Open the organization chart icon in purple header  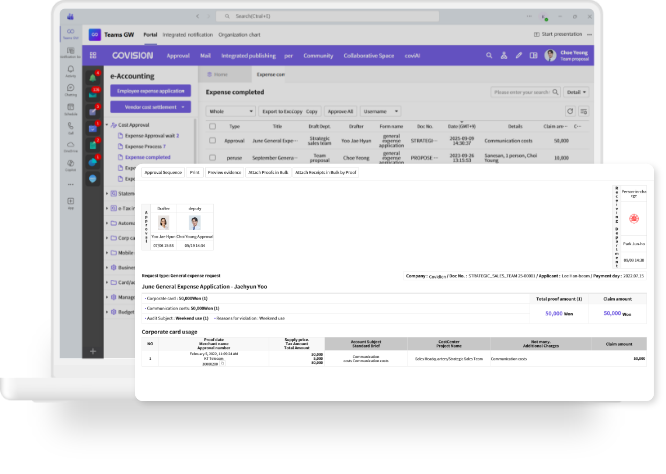504,56
